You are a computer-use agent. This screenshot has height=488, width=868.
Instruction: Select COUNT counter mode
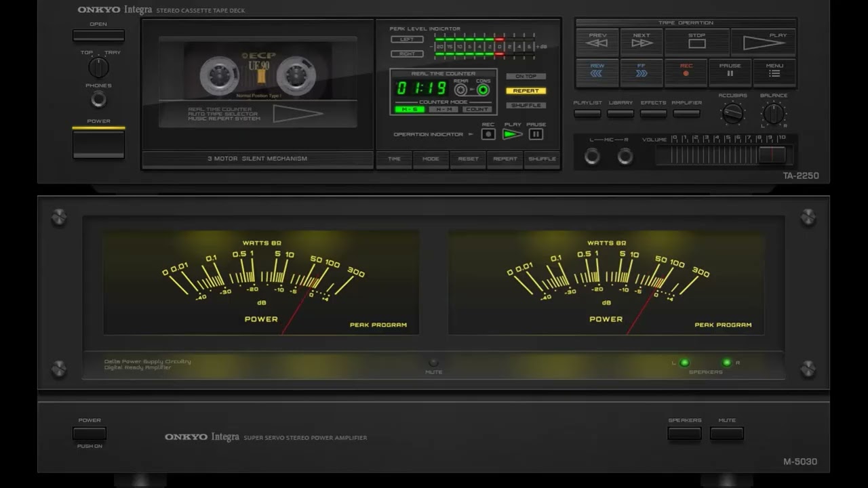coord(477,109)
